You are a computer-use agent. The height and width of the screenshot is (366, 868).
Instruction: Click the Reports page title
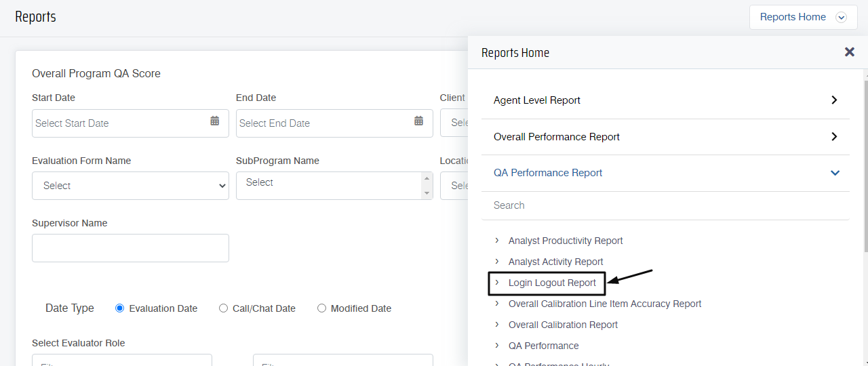tap(35, 17)
